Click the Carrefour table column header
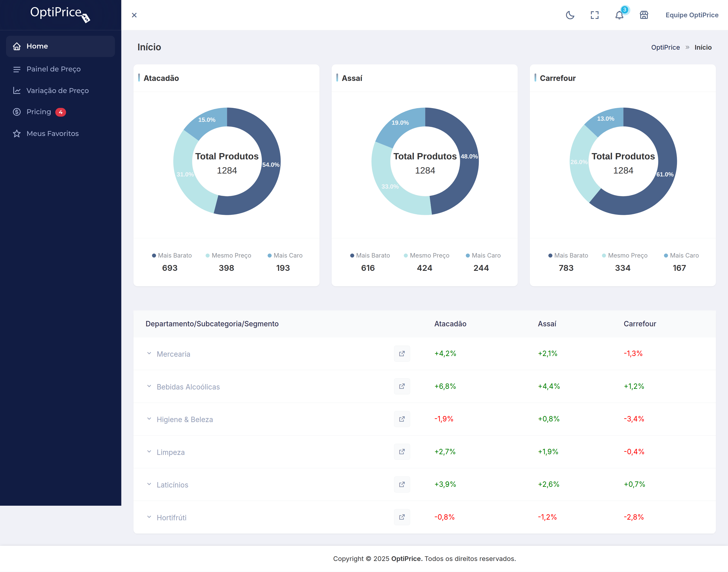 tap(640, 324)
